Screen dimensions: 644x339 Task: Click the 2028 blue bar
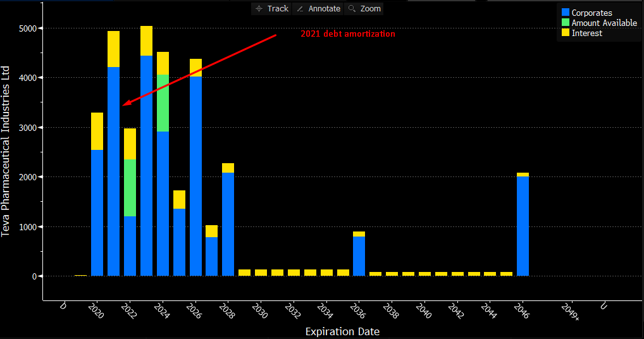click(228, 224)
